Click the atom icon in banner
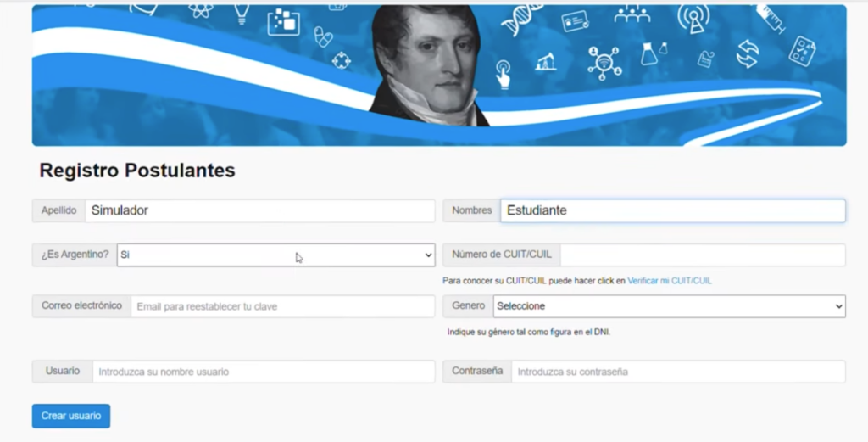Viewport: 868px width, 442px height. (200, 10)
